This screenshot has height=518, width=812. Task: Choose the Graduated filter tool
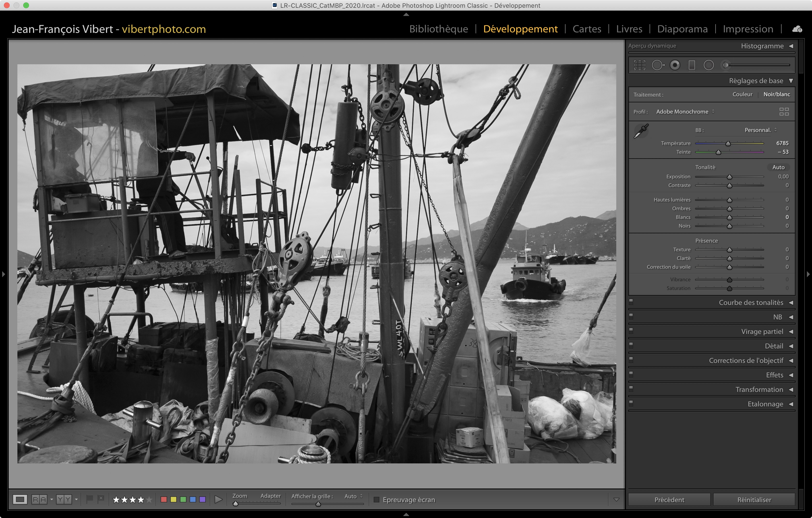[x=692, y=65]
